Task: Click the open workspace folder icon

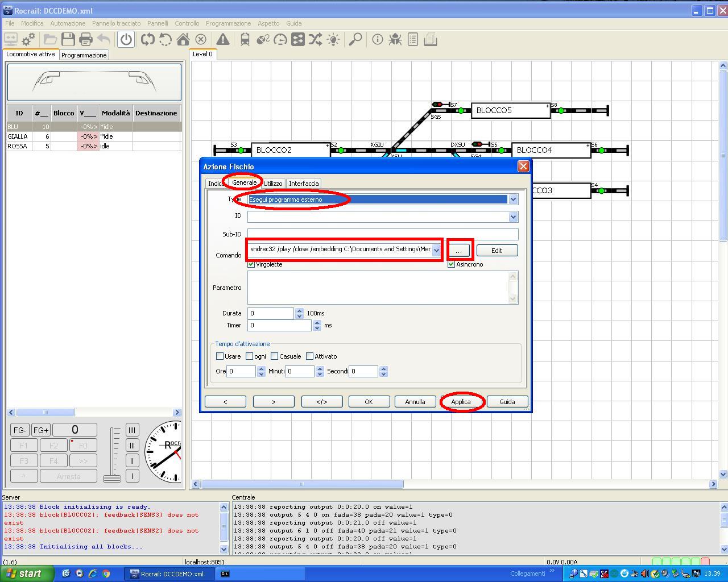Action: [x=50, y=39]
